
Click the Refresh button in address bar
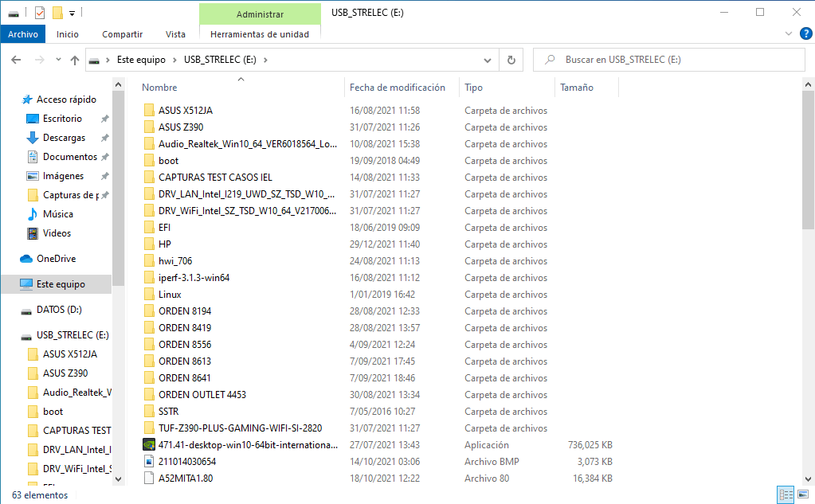511,60
